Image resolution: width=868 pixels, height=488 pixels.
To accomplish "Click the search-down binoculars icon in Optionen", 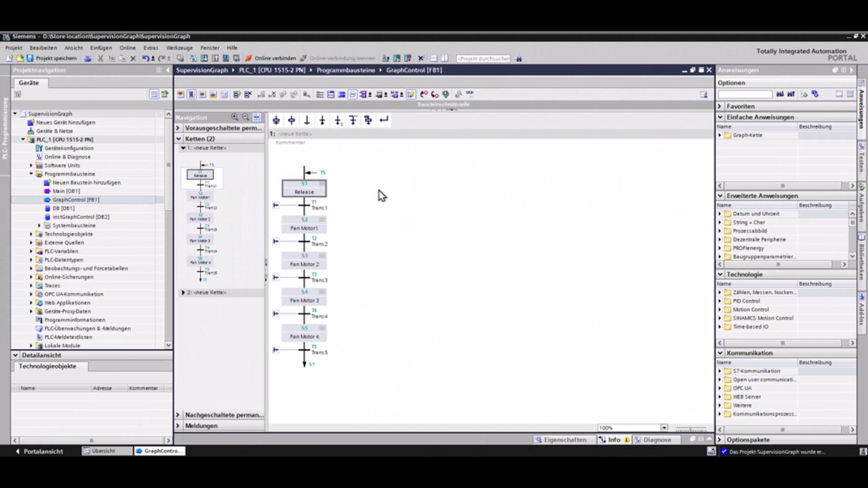I will click(780, 94).
